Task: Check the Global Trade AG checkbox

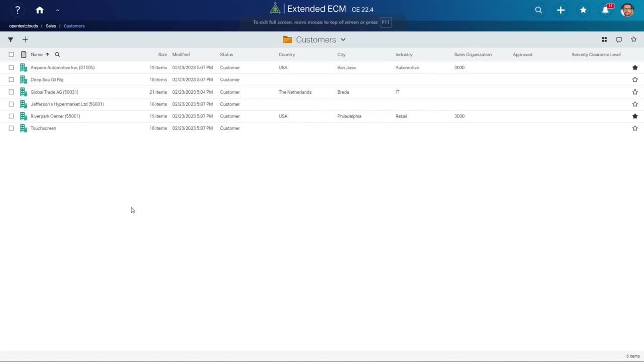Action: pos(11,92)
